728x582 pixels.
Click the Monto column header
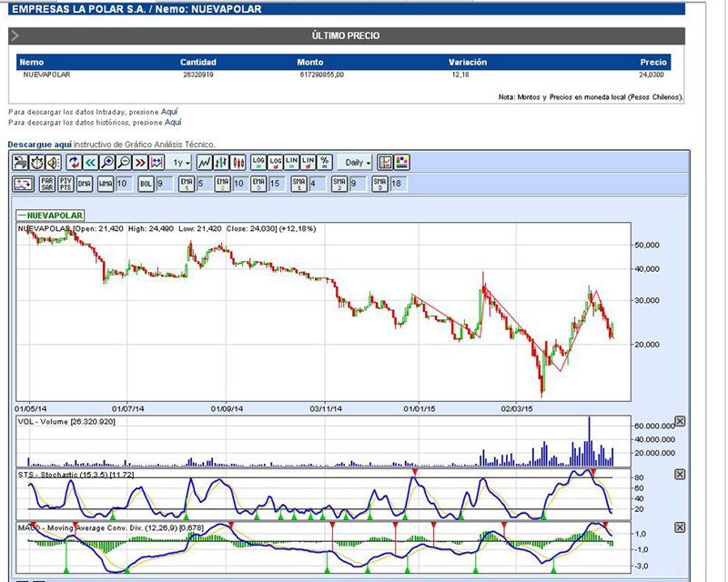point(310,62)
